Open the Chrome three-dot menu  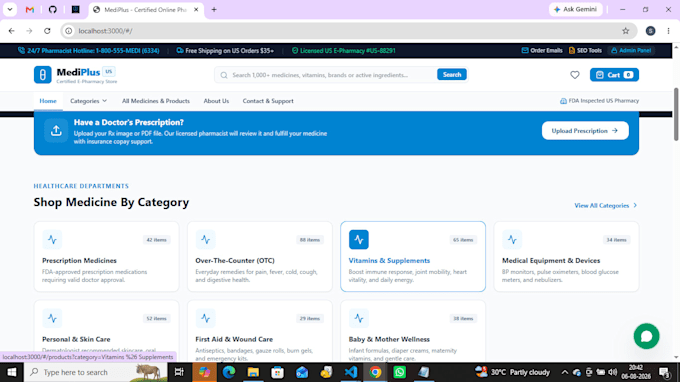coord(668,31)
